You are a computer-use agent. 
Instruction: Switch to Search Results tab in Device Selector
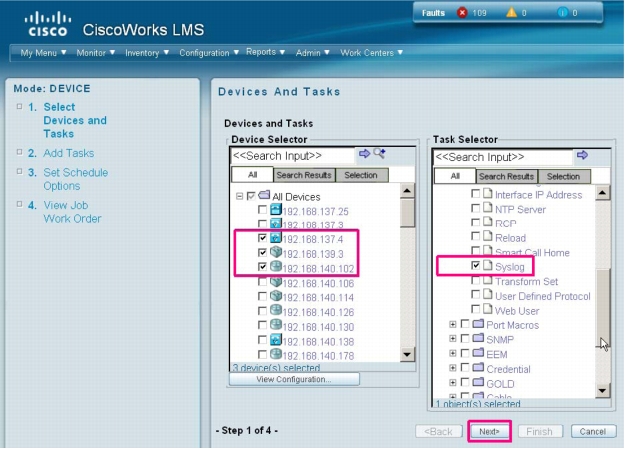(304, 175)
